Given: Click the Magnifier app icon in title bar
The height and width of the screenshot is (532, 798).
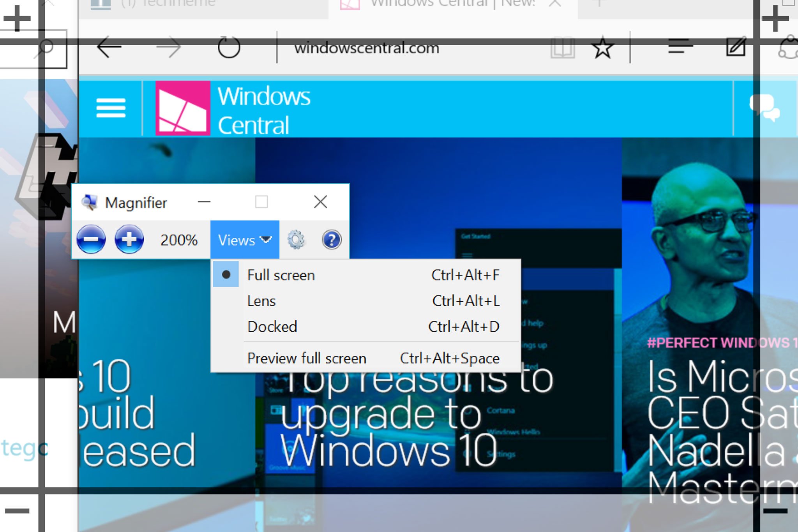Looking at the screenshot, I should [x=89, y=202].
